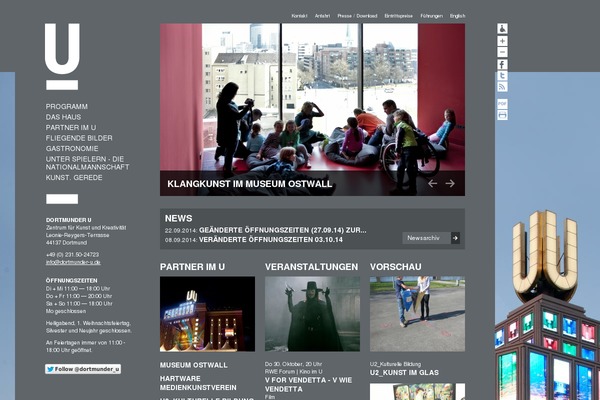Open U2_KUNST IM GLAS preview link
This screenshot has width=600, height=400.
point(404,372)
